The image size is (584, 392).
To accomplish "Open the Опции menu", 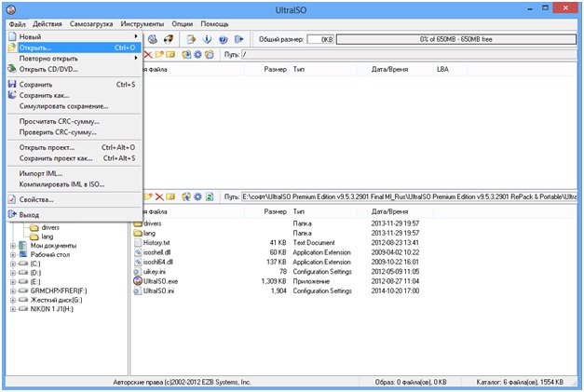I will tap(183, 24).
